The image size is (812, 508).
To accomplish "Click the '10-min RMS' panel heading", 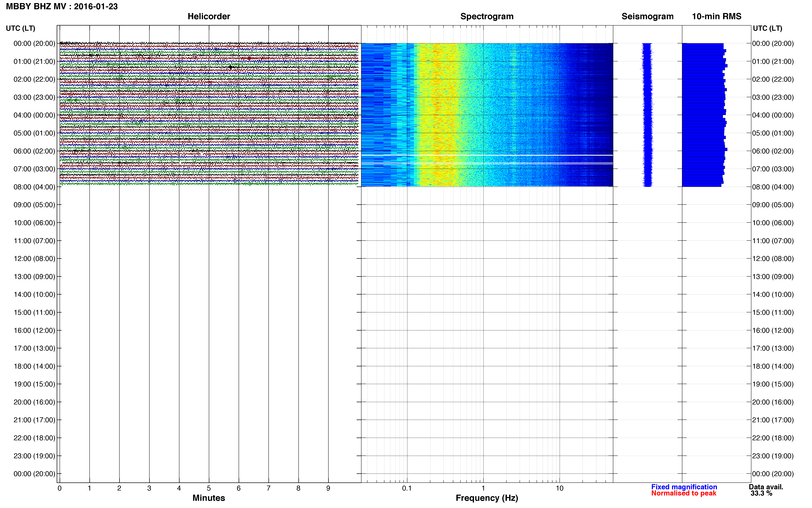I will pyautogui.click(x=716, y=16).
